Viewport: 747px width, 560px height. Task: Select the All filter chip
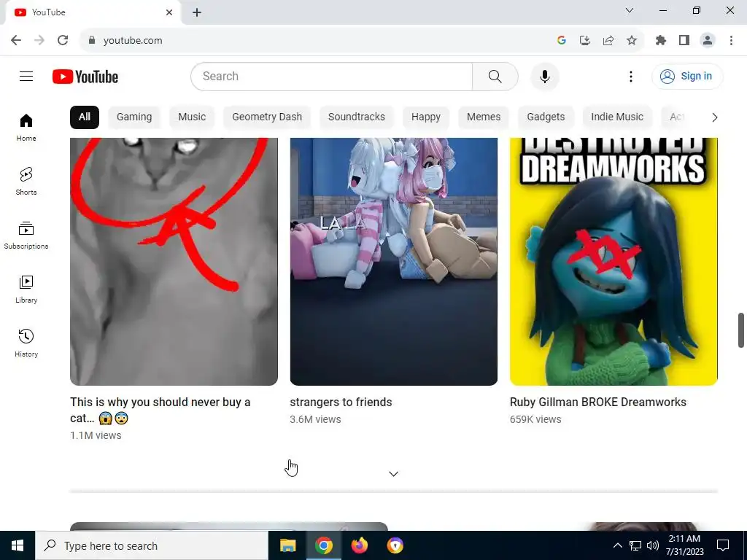pyautogui.click(x=85, y=117)
